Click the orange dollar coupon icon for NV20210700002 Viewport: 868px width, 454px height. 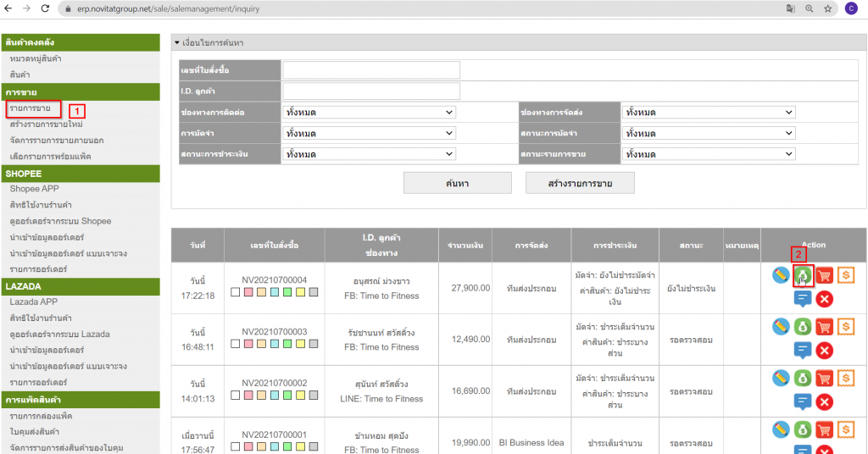[846, 378]
